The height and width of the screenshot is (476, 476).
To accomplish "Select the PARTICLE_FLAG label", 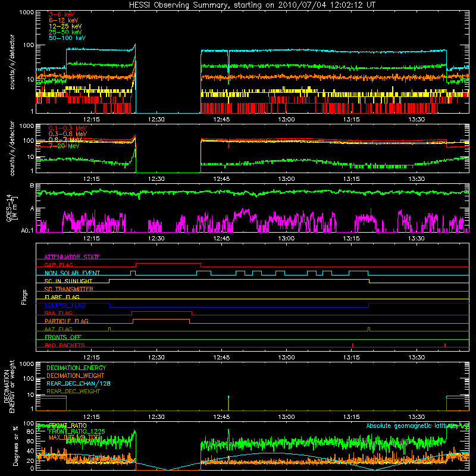I will point(67,321).
